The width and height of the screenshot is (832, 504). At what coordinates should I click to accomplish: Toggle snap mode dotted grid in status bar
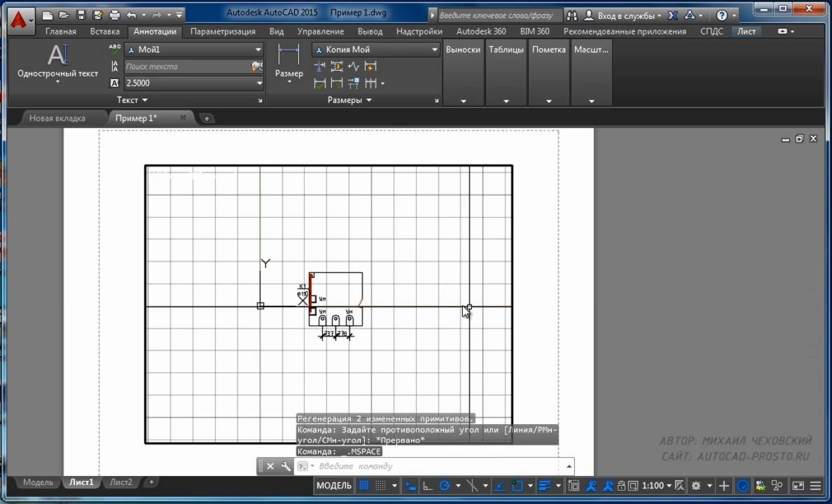click(x=380, y=485)
